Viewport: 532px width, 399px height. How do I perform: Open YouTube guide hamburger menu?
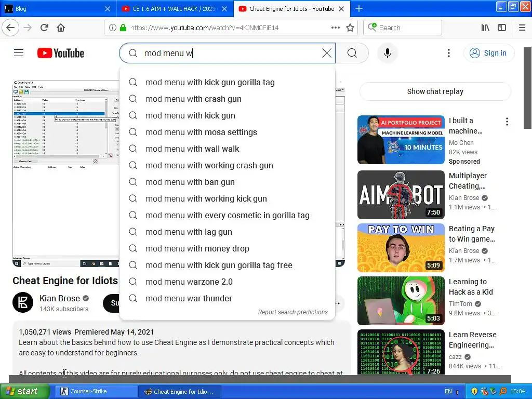coord(19,53)
